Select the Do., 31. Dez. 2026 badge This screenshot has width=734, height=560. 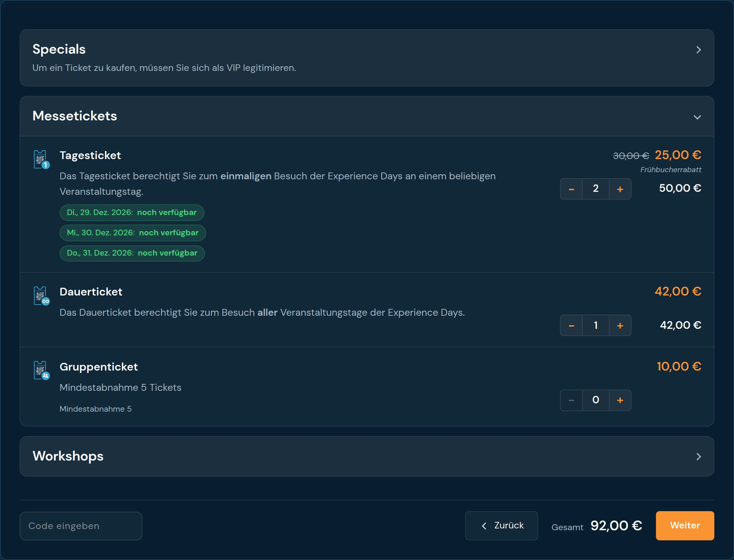click(x=132, y=253)
